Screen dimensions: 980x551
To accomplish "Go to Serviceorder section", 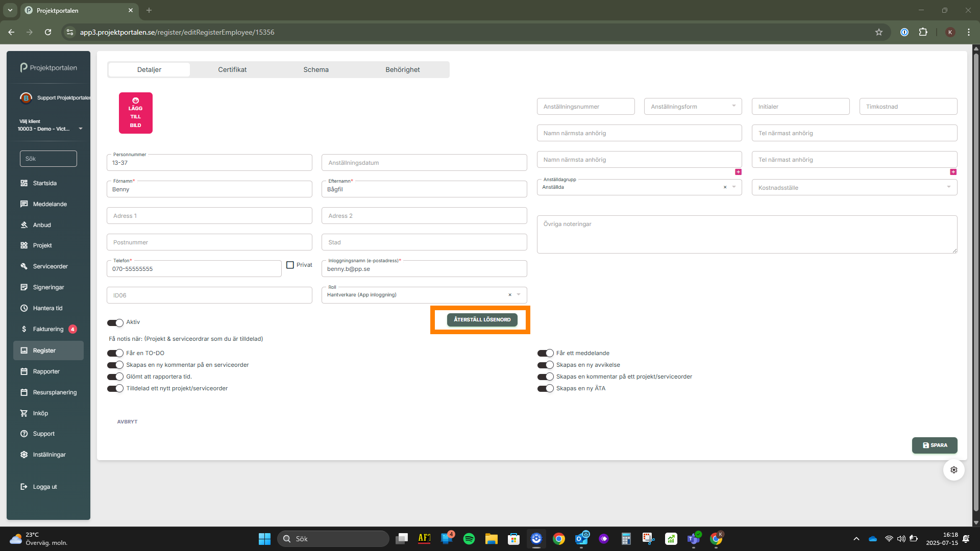I will tap(50, 266).
